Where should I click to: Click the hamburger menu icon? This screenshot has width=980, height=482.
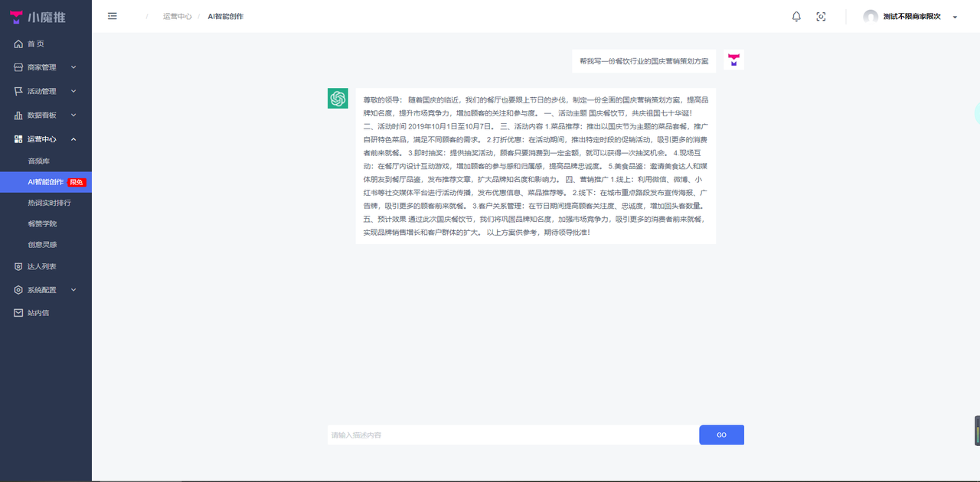point(112,15)
